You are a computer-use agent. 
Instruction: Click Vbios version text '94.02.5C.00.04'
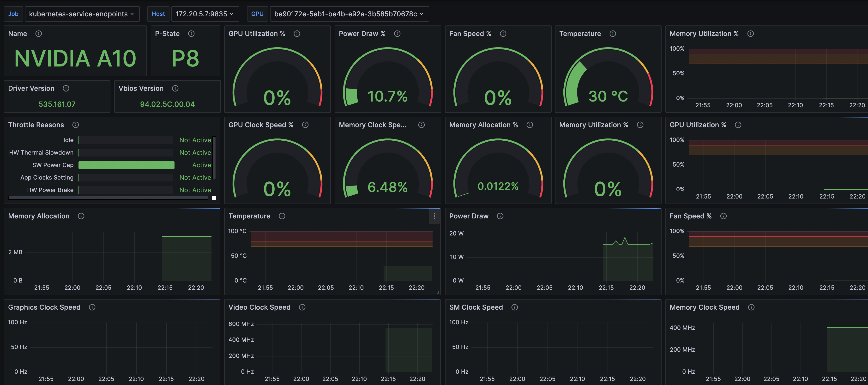[x=168, y=104]
